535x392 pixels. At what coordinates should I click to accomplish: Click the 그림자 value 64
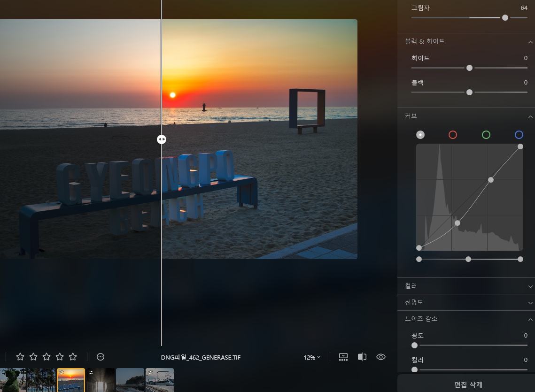click(524, 8)
